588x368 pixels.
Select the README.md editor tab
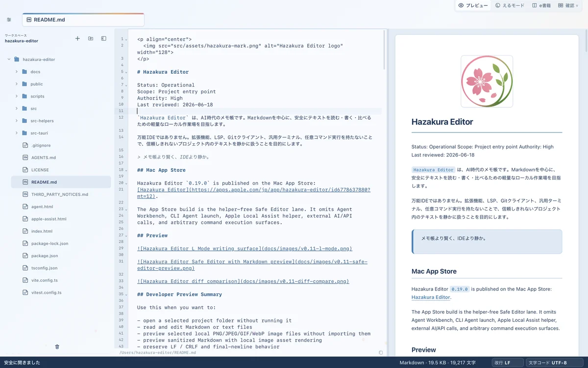(83, 20)
